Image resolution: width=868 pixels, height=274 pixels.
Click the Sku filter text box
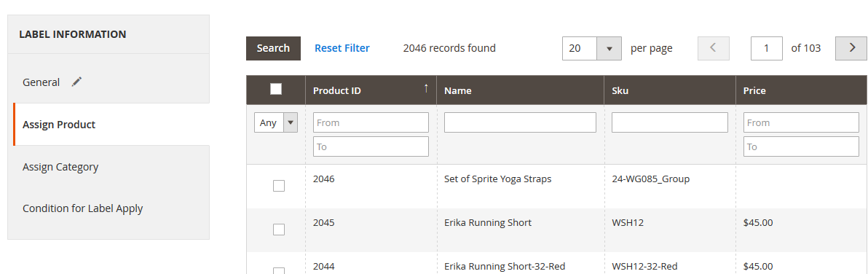pos(670,122)
